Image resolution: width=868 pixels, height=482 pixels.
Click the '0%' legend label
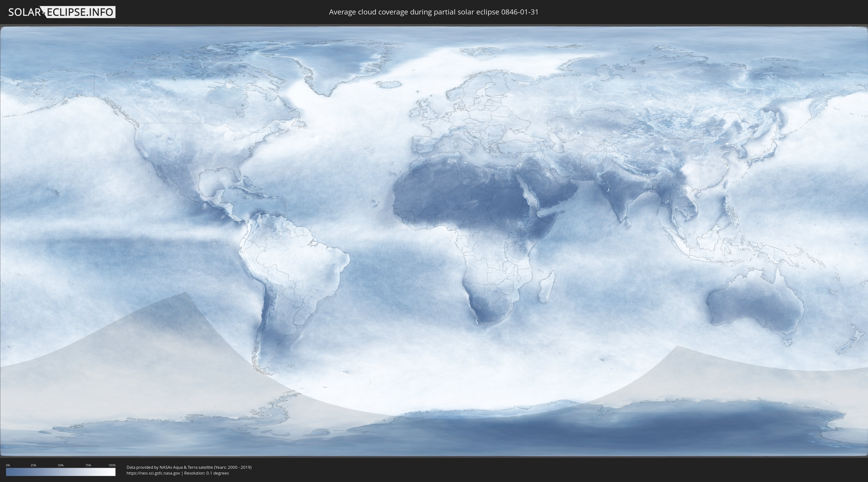8,465
